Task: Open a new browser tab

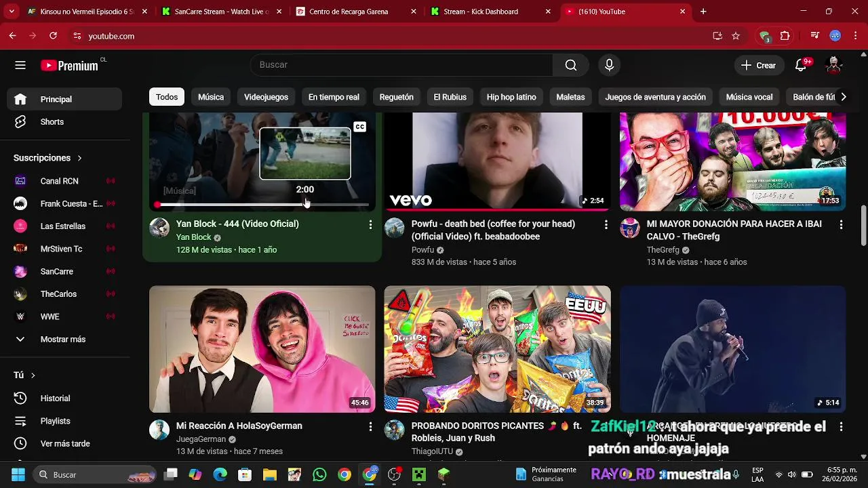Action: pyautogui.click(x=703, y=12)
